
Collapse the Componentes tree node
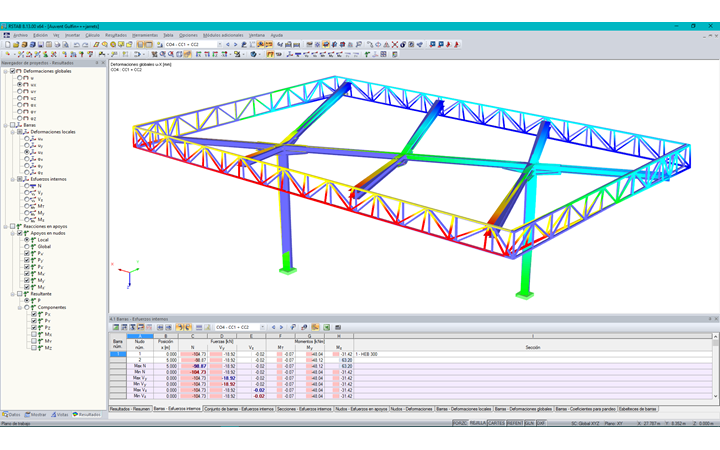pyautogui.click(x=20, y=307)
